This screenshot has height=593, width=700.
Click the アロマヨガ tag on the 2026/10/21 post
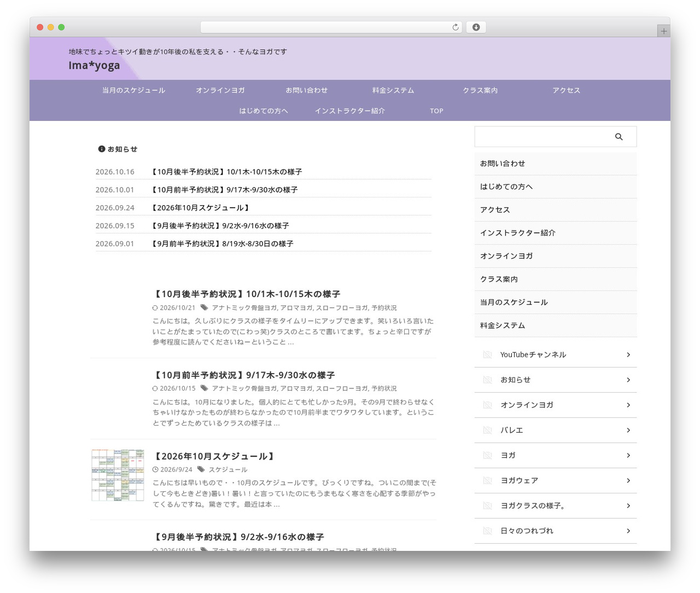tap(296, 308)
